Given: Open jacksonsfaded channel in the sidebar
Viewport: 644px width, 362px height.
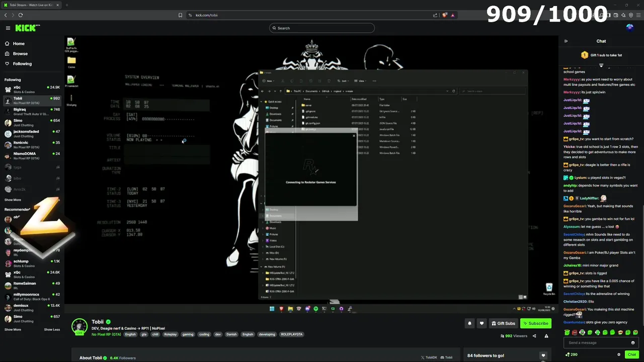Looking at the screenshot, I should [x=32, y=134].
